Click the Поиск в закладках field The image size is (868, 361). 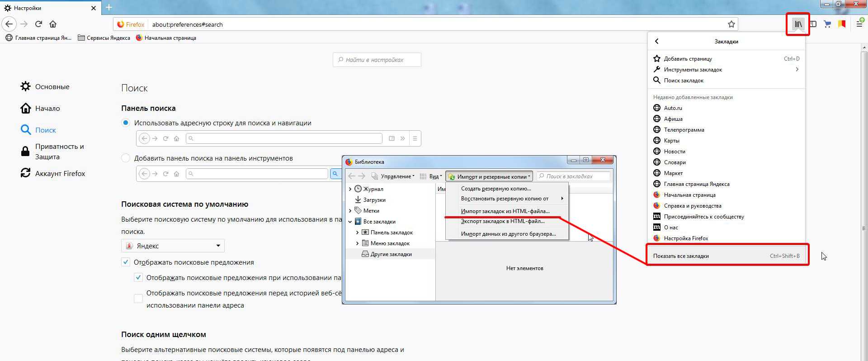[573, 176]
